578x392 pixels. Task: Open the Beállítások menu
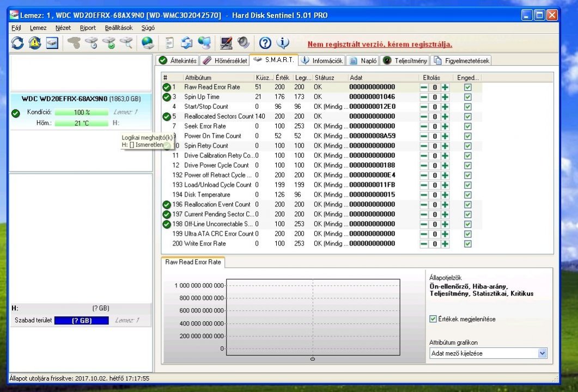point(119,28)
